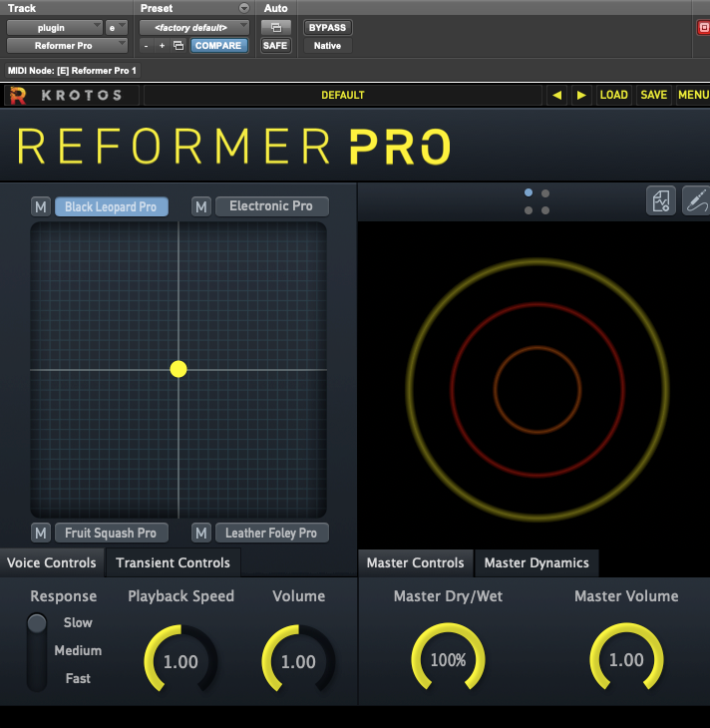Open the plugin automation enable window icon
Image resolution: width=710 pixels, height=728 pixels.
(x=276, y=28)
